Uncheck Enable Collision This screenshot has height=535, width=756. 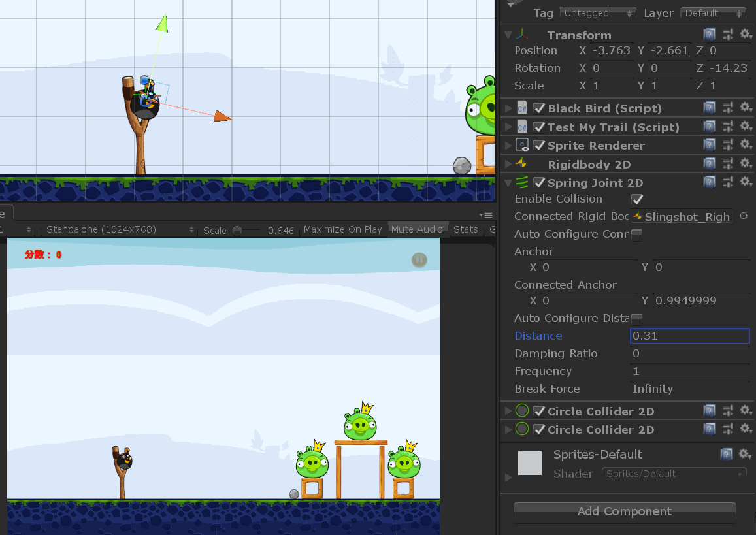pos(637,199)
